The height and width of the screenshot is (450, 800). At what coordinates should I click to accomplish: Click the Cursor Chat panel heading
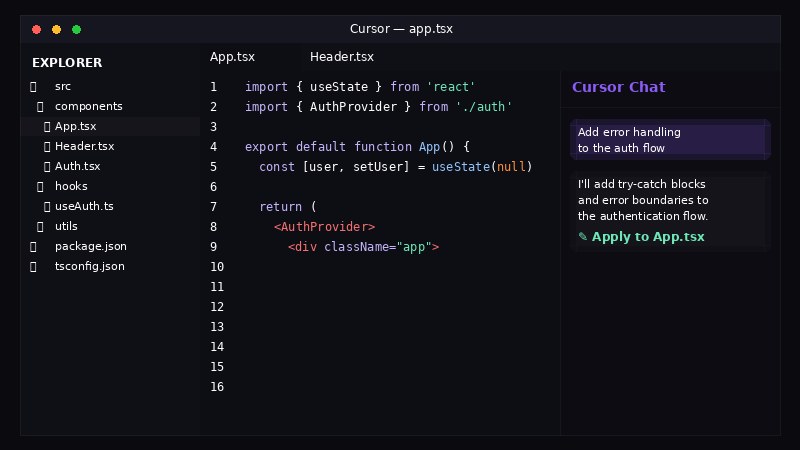click(618, 87)
